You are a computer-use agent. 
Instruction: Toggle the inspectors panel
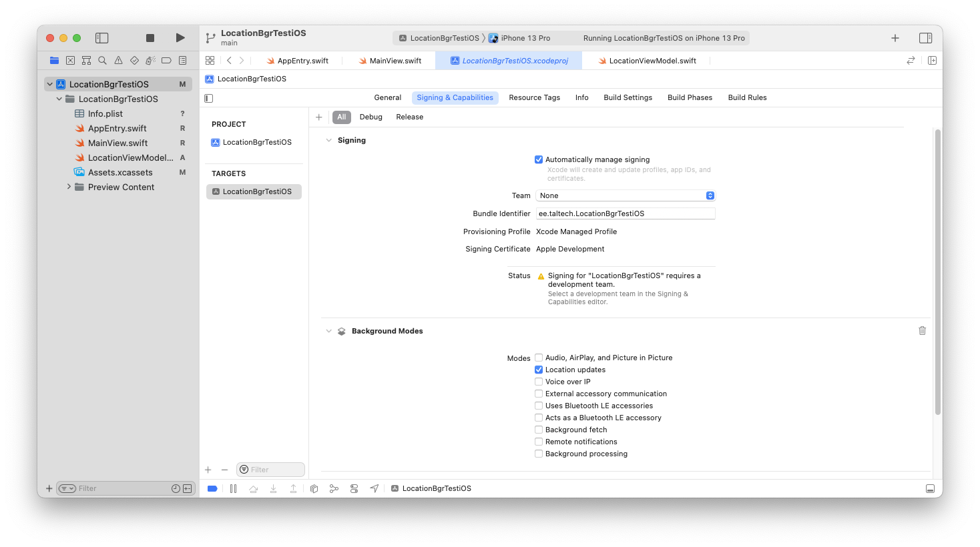click(925, 38)
